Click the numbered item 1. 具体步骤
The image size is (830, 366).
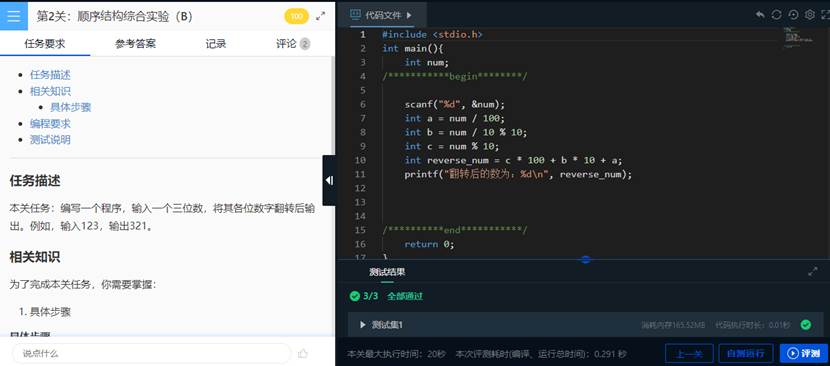point(45,312)
